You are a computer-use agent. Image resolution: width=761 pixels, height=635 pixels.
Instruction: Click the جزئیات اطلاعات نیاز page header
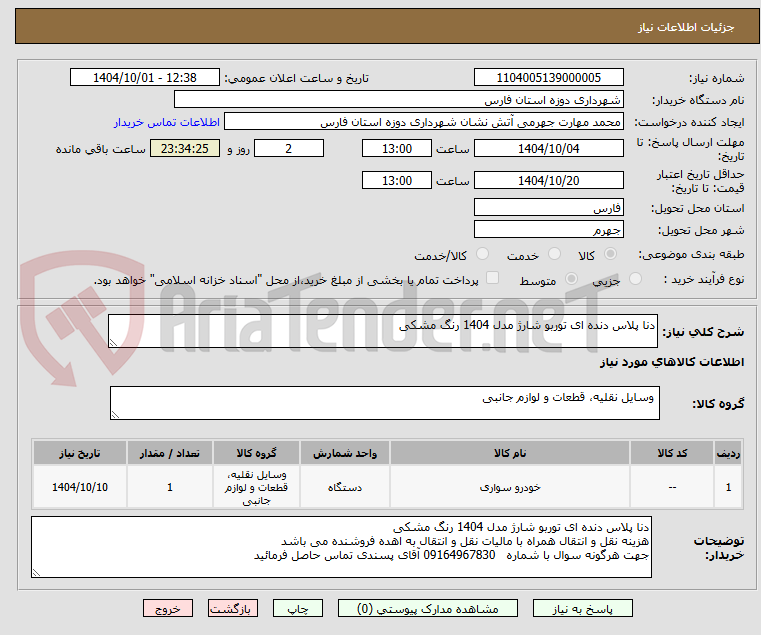[x=685, y=27]
